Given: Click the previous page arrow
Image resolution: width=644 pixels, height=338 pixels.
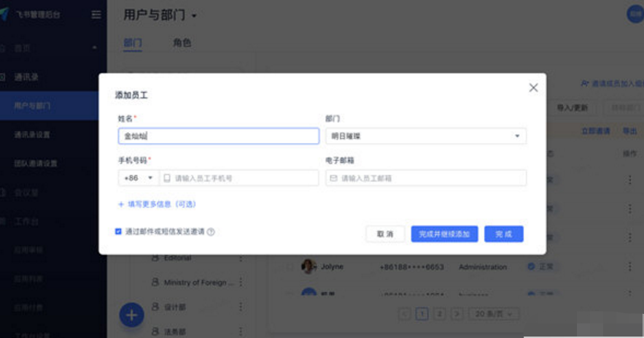Looking at the screenshot, I should [404, 314].
